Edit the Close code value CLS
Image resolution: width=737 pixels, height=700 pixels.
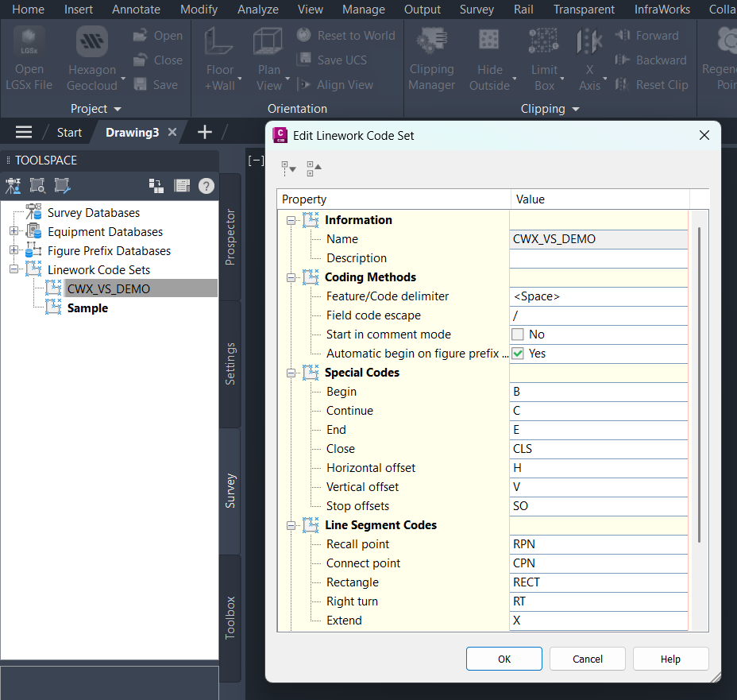598,449
